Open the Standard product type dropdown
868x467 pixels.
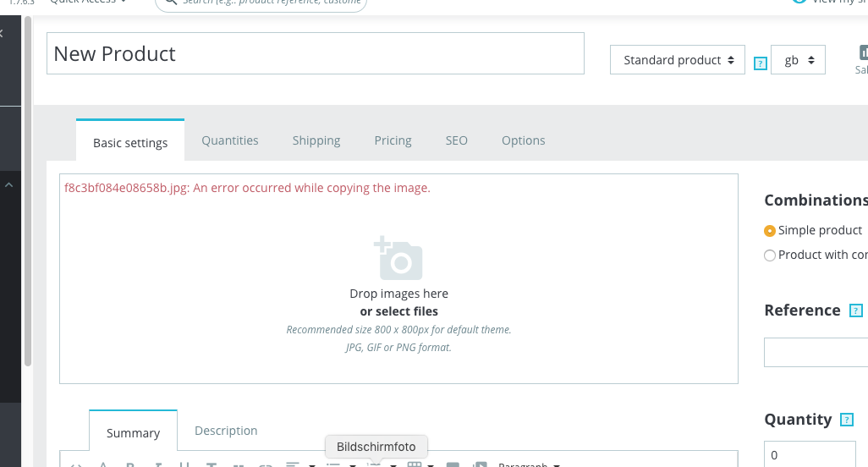point(677,60)
